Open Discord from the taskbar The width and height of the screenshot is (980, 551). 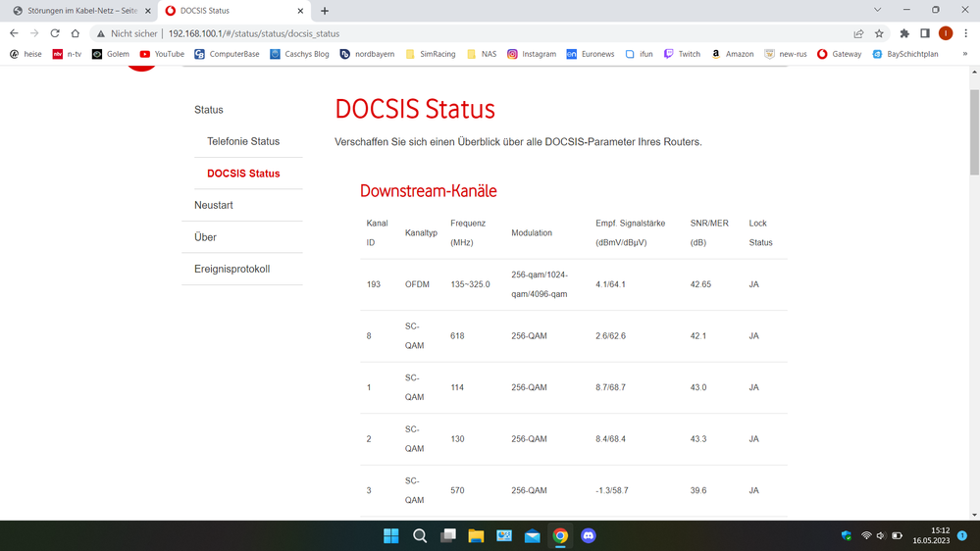(589, 536)
